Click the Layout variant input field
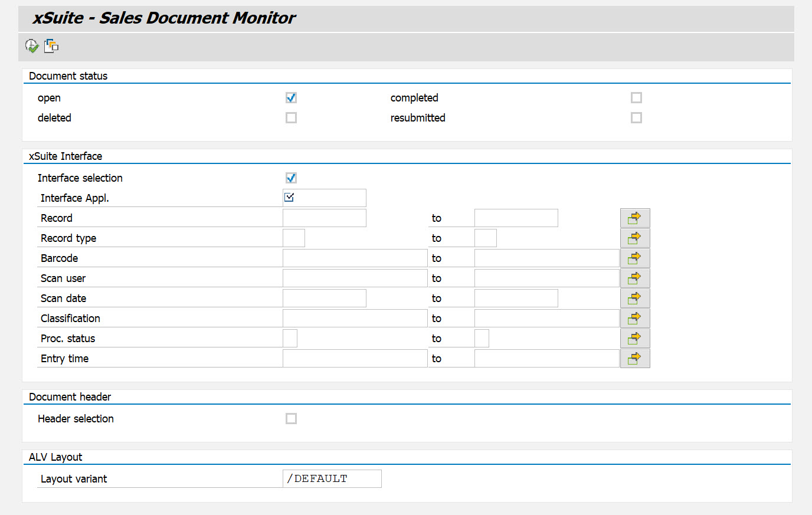Image resolution: width=812 pixels, height=515 pixels. click(332, 478)
